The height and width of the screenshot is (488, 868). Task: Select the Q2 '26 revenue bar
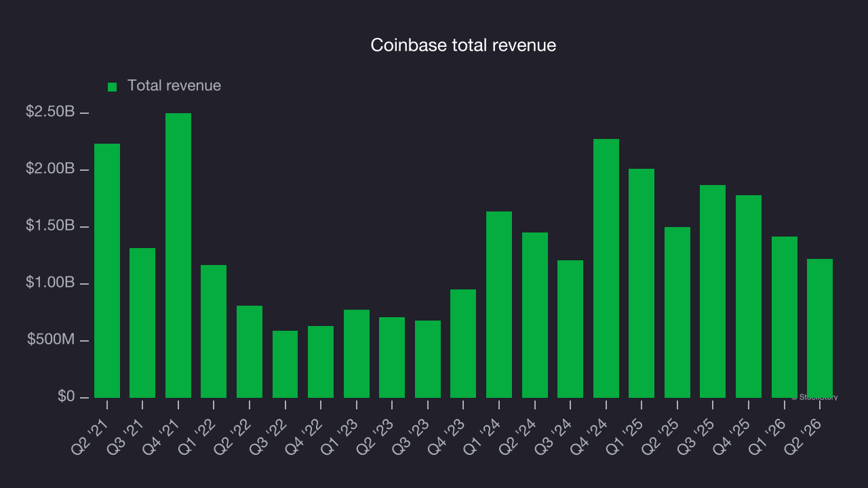pos(820,328)
